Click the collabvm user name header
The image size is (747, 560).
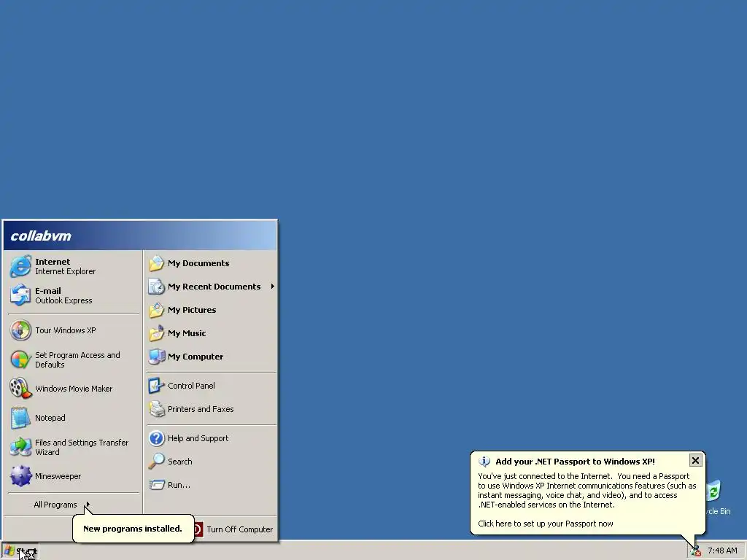[x=41, y=236]
